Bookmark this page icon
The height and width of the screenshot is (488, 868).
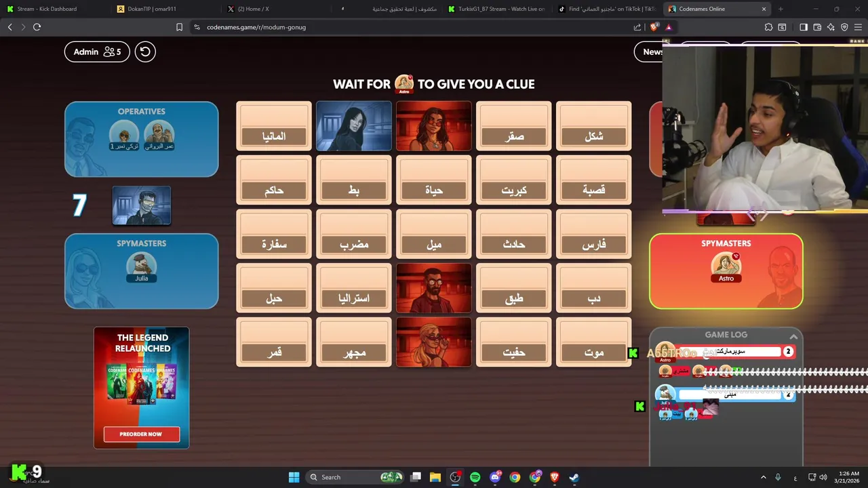click(x=179, y=27)
